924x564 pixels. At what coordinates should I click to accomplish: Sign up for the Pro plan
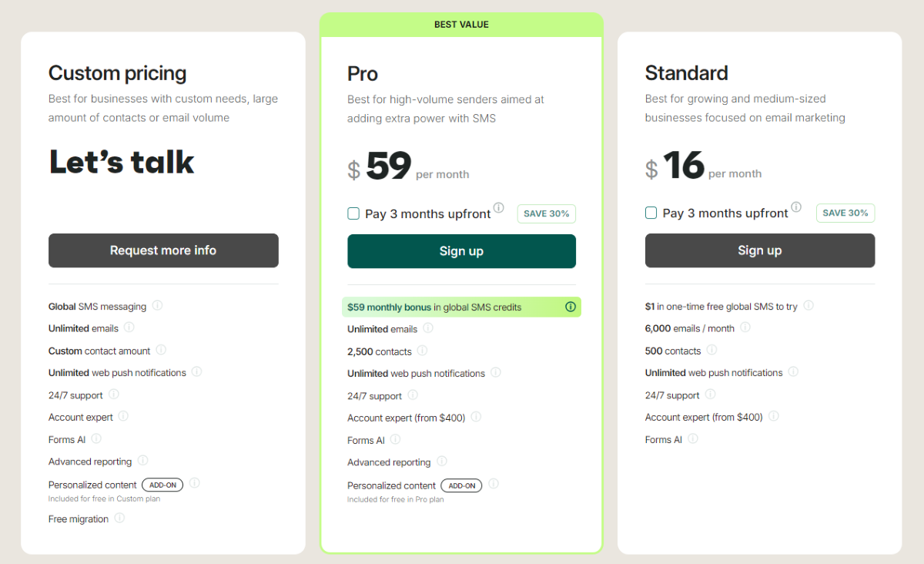(x=461, y=251)
